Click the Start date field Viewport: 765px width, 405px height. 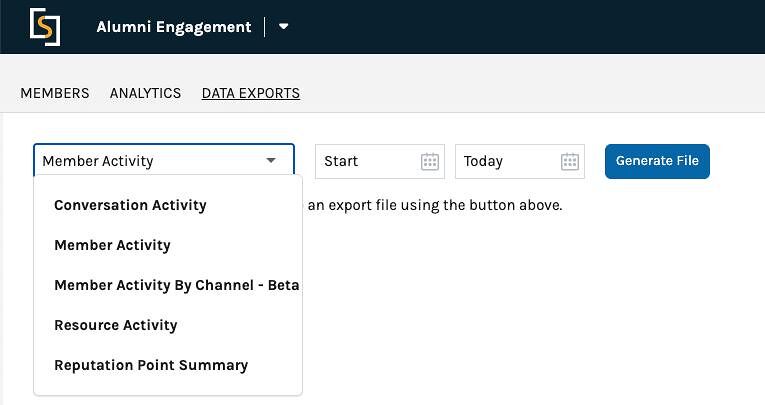point(380,161)
